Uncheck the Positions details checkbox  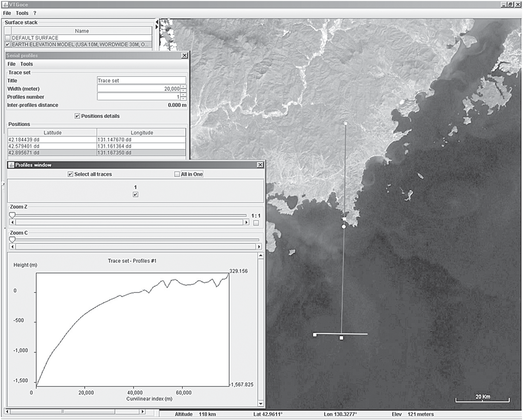[x=77, y=116]
